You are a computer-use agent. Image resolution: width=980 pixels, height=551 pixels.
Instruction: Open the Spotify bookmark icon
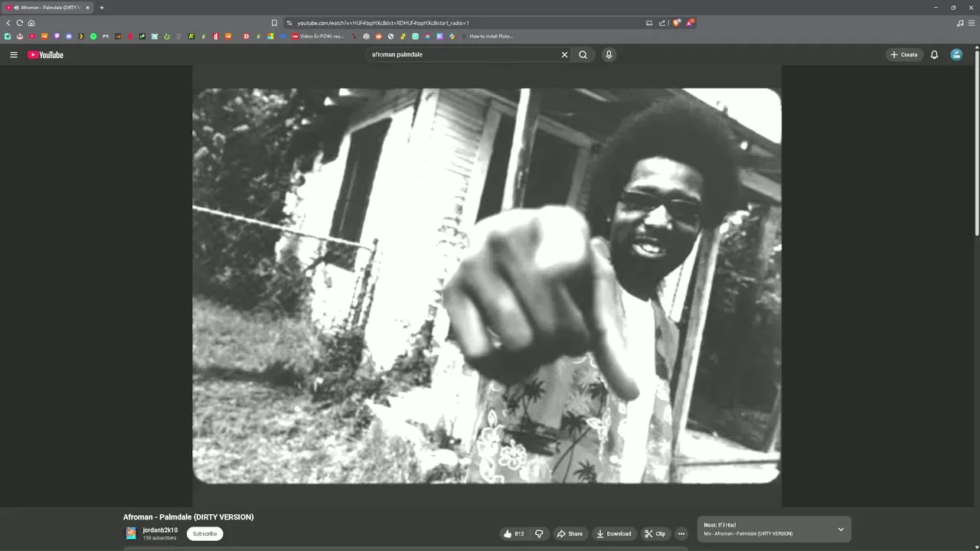click(x=93, y=36)
